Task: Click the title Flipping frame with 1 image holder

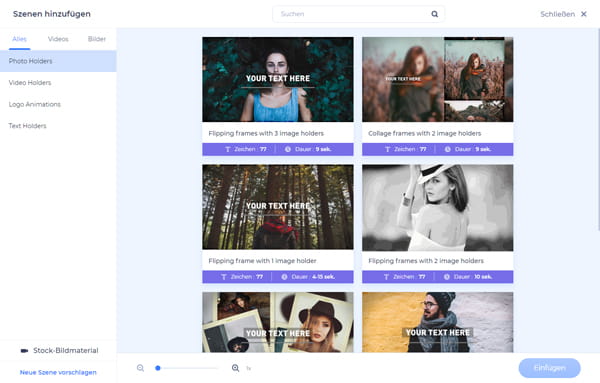Action: coord(262,261)
